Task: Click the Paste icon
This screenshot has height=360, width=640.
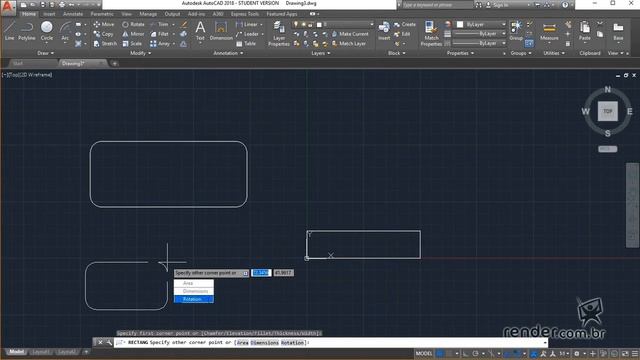Action: coord(584,31)
